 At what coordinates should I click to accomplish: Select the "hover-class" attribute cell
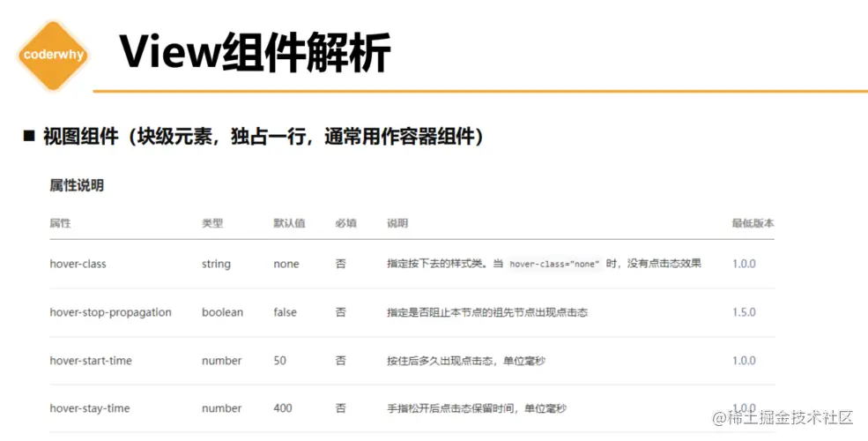coord(78,265)
